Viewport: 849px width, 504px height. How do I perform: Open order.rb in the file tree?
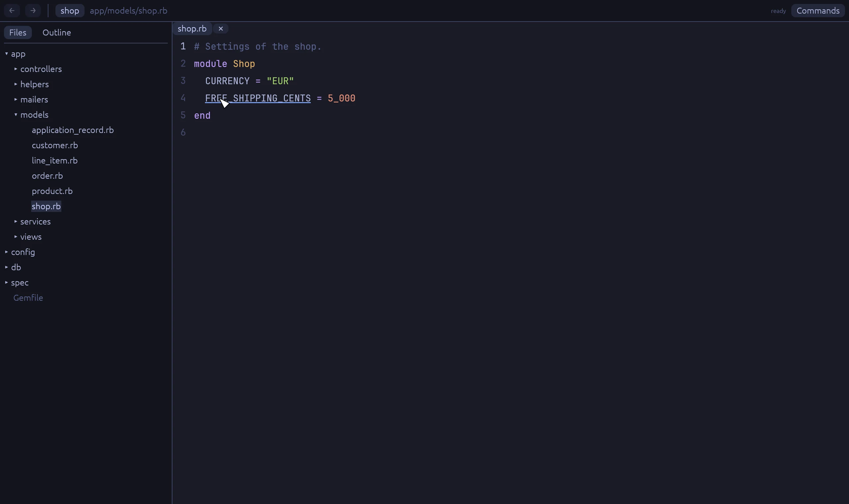[47, 176]
